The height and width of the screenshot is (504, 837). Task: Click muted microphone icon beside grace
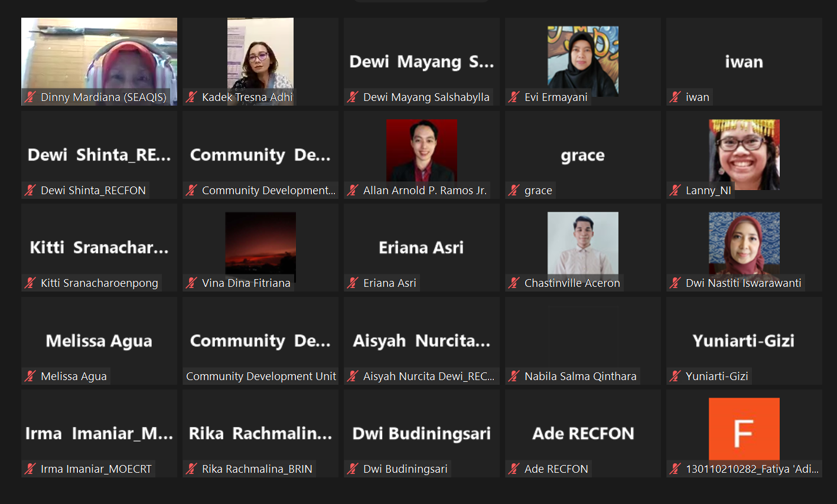(x=514, y=190)
